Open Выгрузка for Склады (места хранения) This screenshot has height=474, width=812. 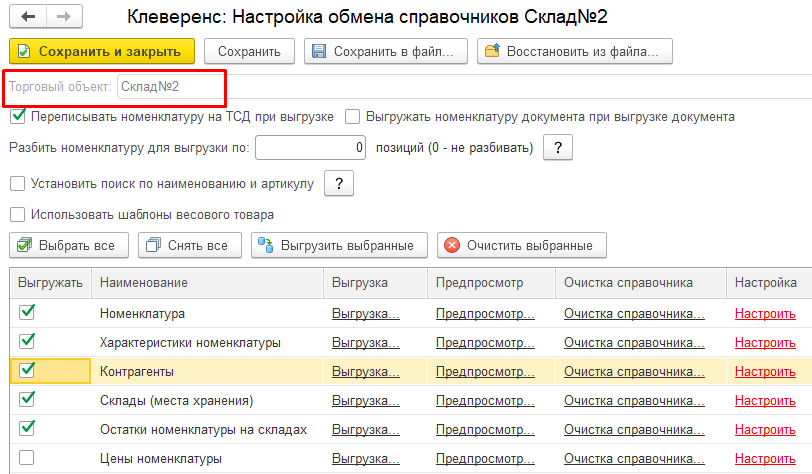(366, 401)
